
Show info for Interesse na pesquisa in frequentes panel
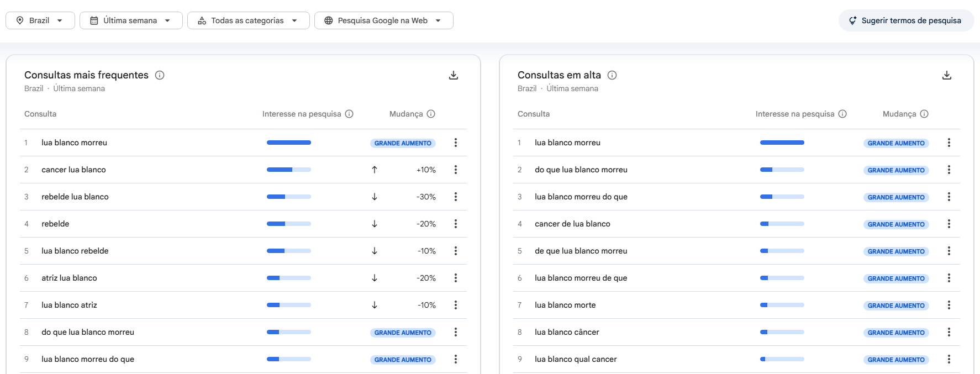pyautogui.click(x=349, y=114)
